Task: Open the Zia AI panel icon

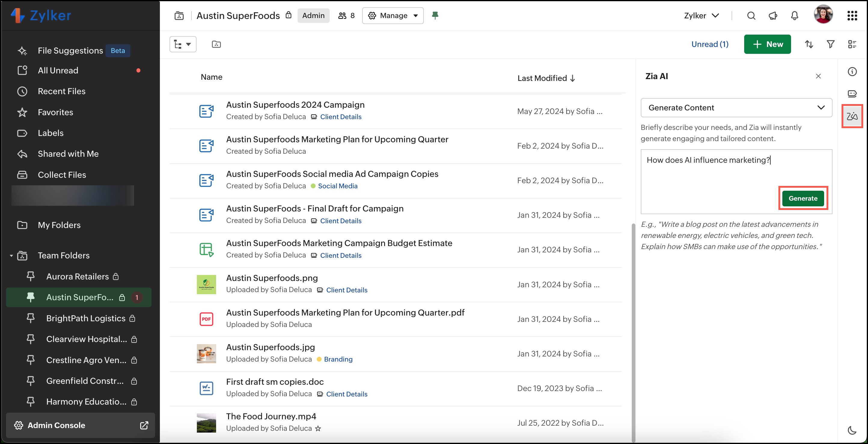Action: tap(852, 116)
